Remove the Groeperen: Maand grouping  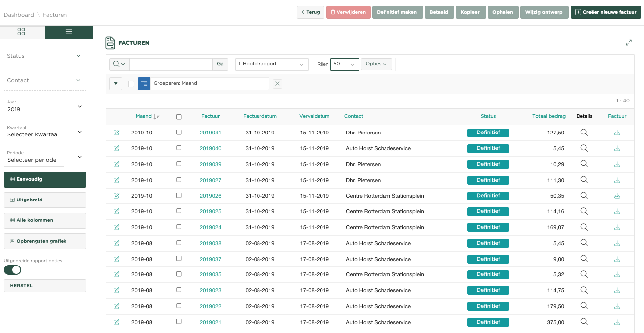click(x=277, y=84)
